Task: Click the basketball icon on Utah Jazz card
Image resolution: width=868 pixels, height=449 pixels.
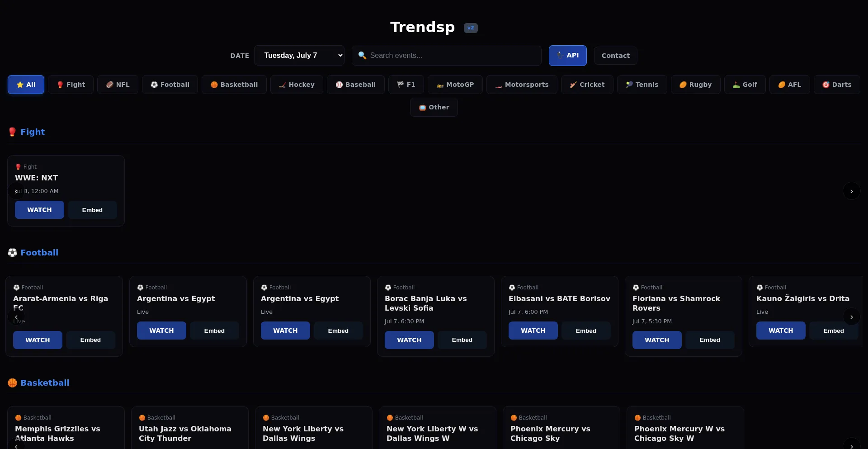Action: pyautogui.click(x=142, y=418)
